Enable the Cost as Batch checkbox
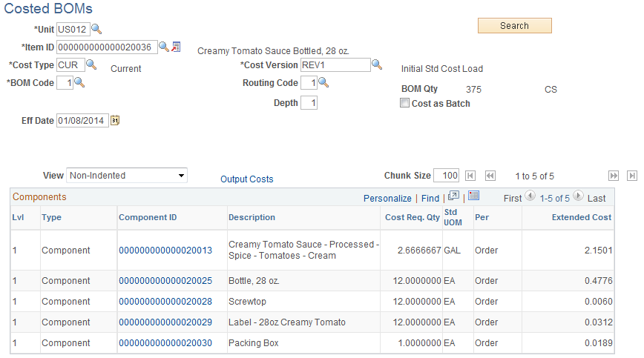The height and width of the screenshot is (358, 644). [404, 103]
